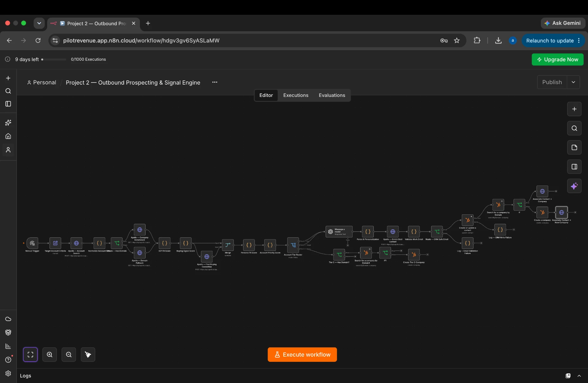Switch to the Executions tab
Viewport: 588px width, 383px height.
296,95
